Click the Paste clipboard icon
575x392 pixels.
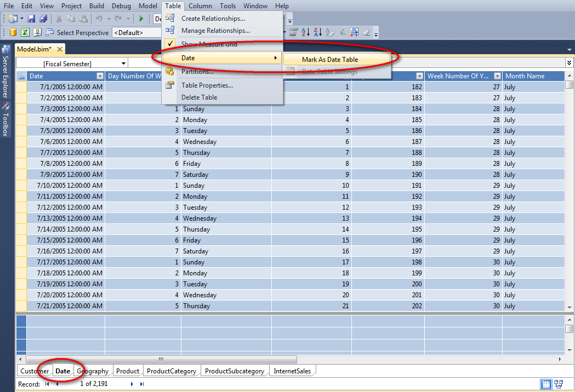84,18
